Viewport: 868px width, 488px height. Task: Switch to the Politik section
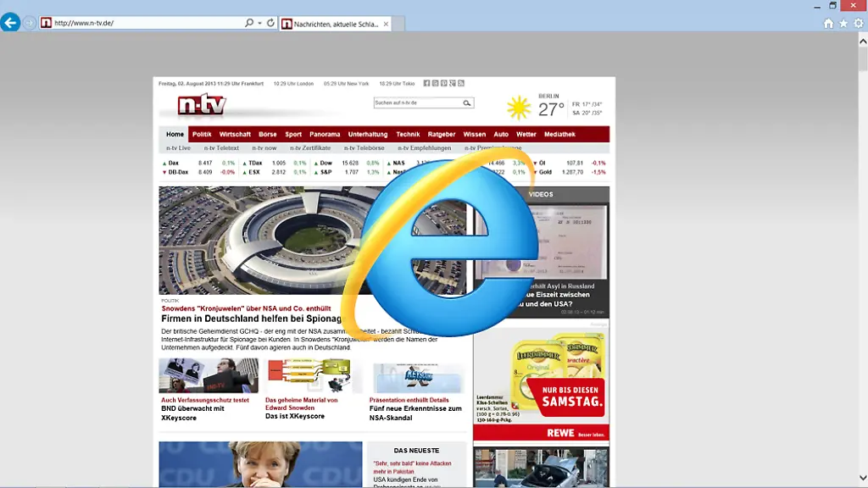[201, 134]
